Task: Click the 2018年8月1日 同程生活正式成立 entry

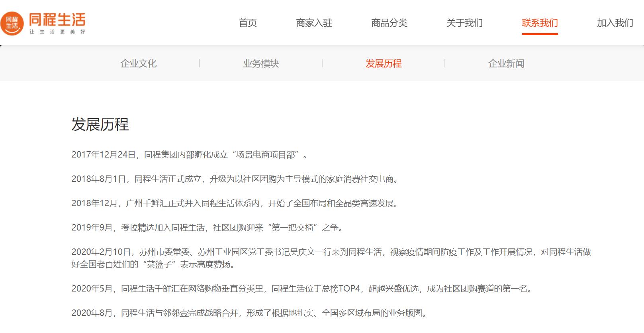Action: click(235, 179)
